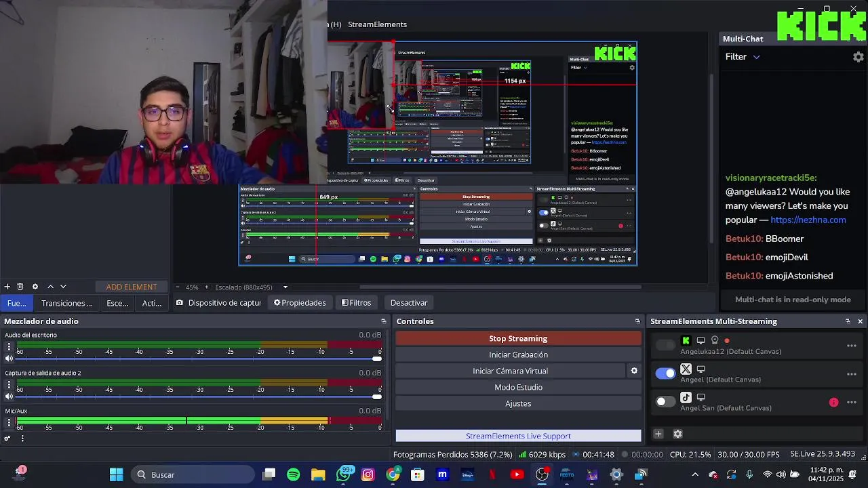868x488 pixels.
Task: Open Audio del escritorio options dots
Action: [9, 346]
